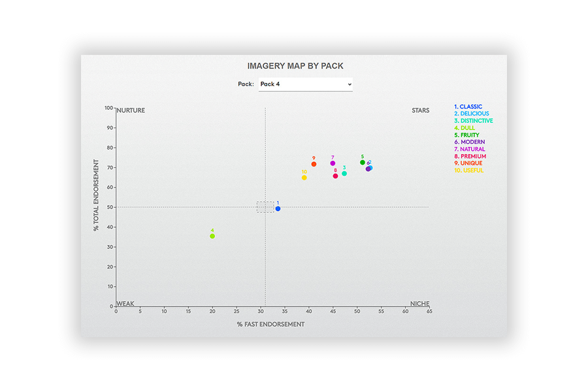Viewport: 588px width, 392px height.
Task: Click the blue CLASSIC point near the crosshair
Action: pyautogui.click(x=277, y=208)
